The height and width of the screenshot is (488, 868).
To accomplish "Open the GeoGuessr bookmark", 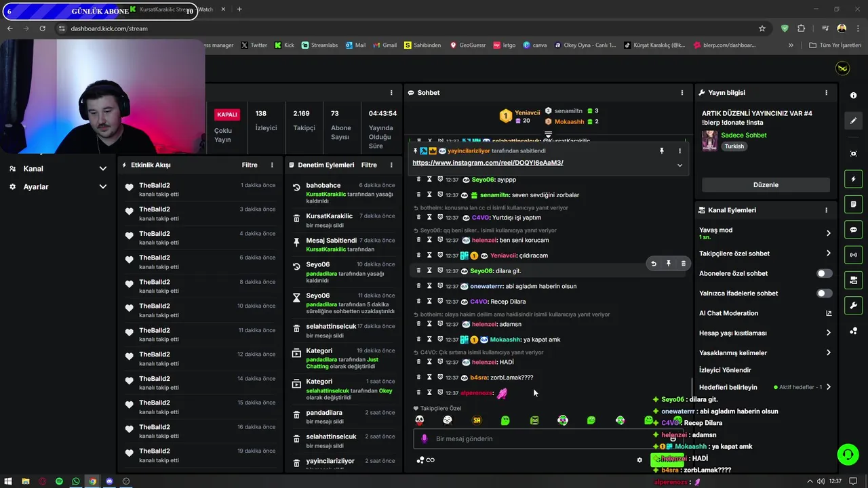I will (x=467, y=45).
